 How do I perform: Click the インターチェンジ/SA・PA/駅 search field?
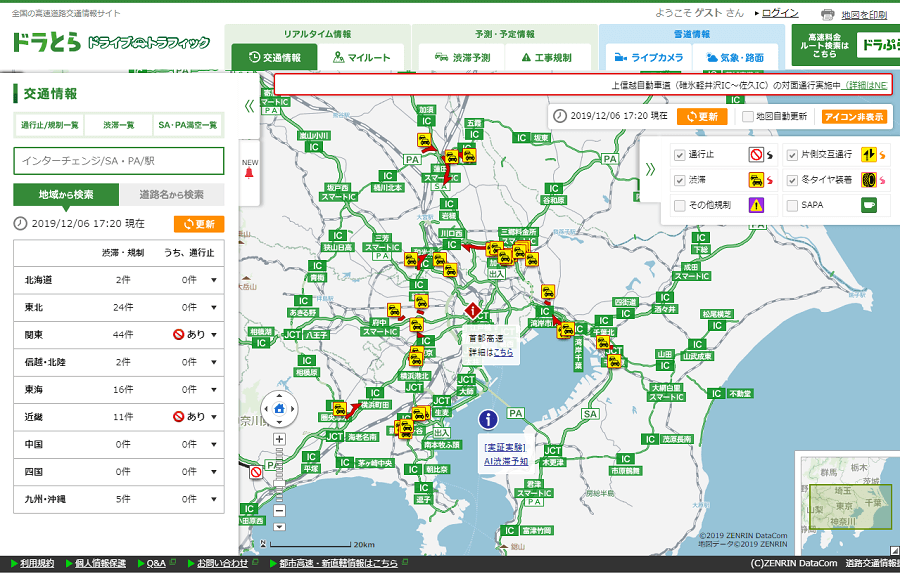tap(119, 161)
